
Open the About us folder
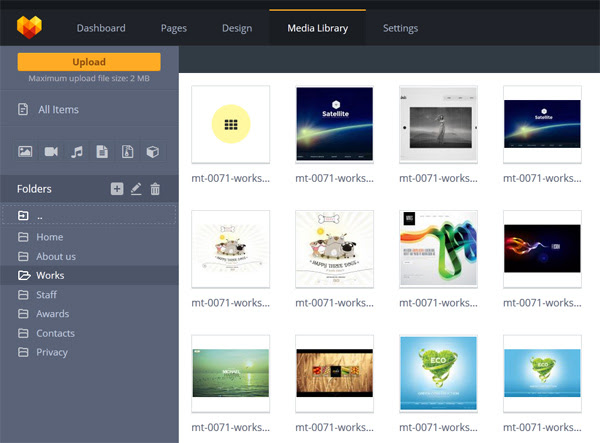point(56,256)
